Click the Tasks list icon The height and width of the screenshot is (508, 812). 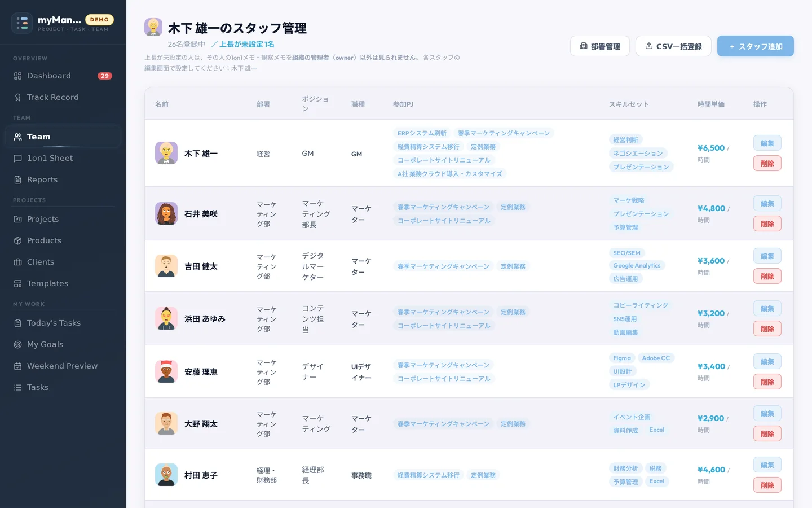point(17,388)
